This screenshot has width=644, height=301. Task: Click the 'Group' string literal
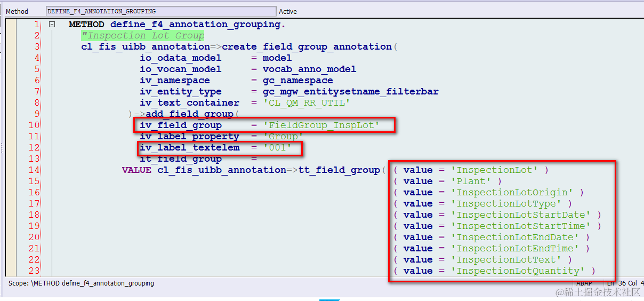click(x=283, y=137)
